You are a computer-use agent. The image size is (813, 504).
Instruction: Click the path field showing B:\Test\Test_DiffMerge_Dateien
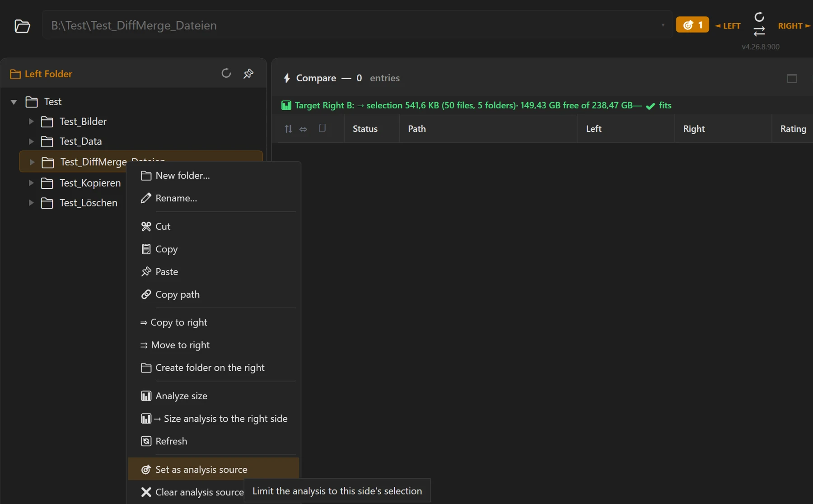point(357,25)
